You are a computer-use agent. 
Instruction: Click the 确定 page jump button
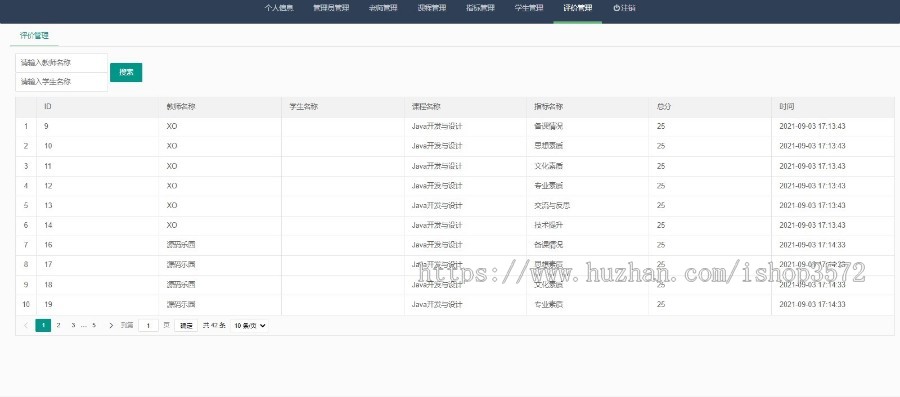pos(186,325)
